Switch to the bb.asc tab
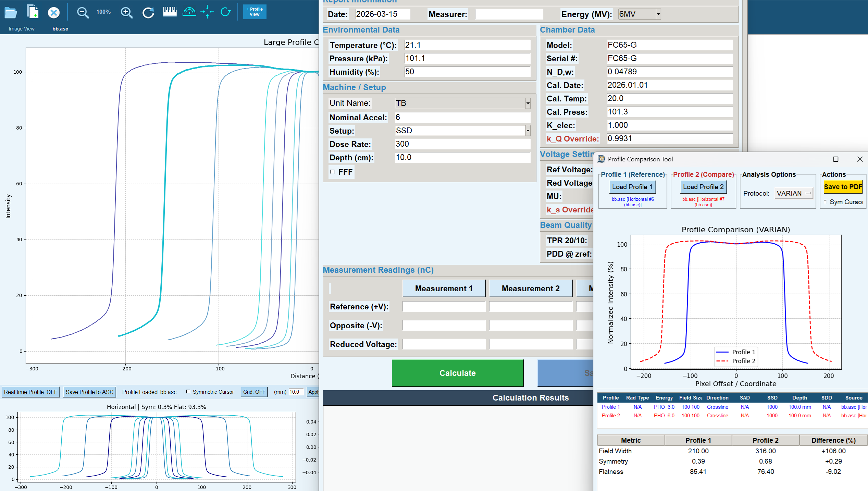This screenshot has height=491, width=868. tap(60, 29)
